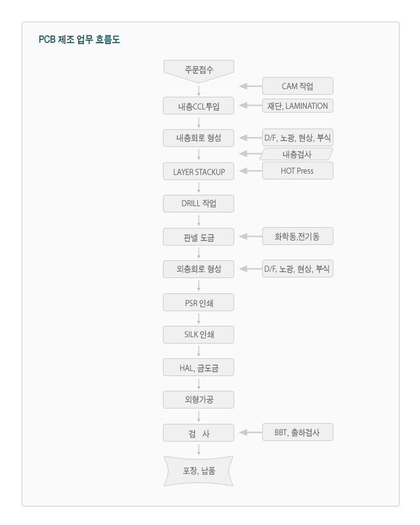Select the 판넬 도금 box

point(199,237)
